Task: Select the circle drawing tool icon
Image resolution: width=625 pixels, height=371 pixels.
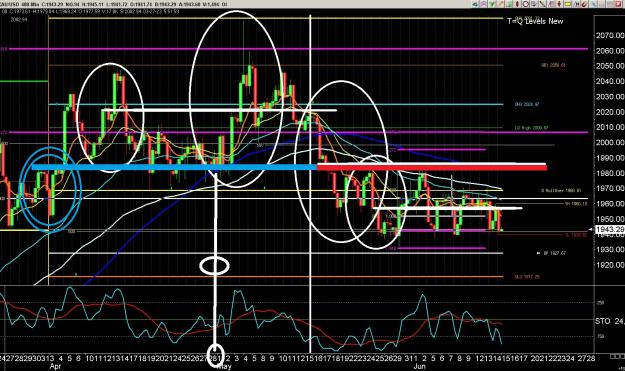Action: coord(526,4)
